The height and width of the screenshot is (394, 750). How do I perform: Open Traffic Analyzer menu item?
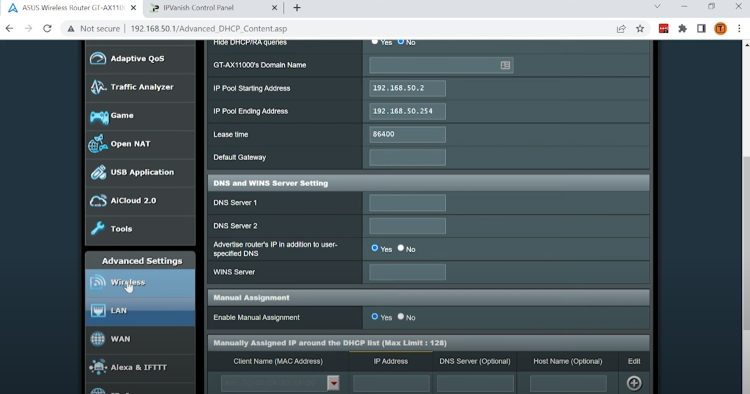[x=140, y=87]
